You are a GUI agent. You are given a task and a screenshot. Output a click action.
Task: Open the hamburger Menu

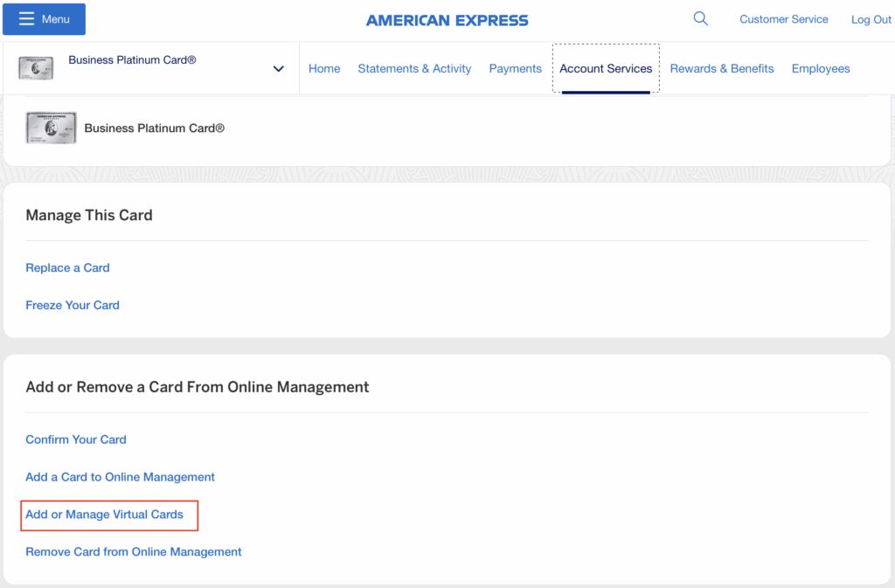[x=43, y=18]
